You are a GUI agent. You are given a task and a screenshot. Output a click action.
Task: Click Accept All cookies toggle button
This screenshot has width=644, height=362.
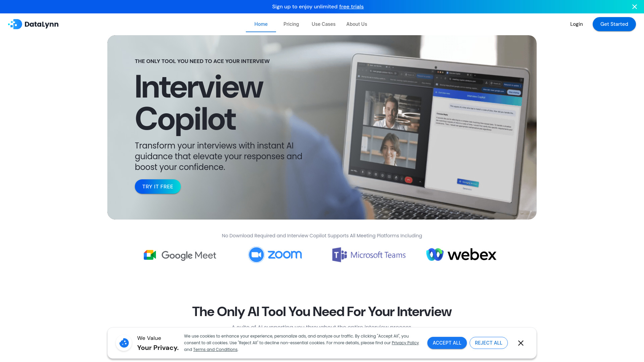447,343
